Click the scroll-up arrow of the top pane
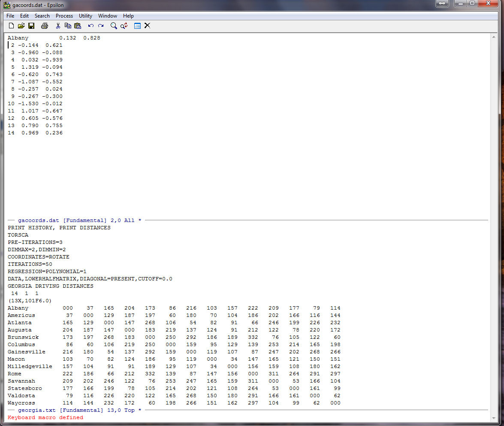 tap(494, 37)
